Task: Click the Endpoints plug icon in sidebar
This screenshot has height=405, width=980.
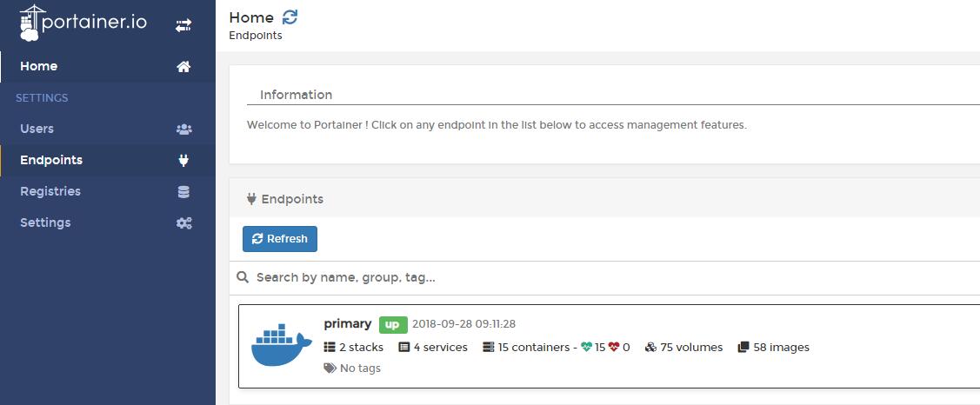Action: pos(183,161)
